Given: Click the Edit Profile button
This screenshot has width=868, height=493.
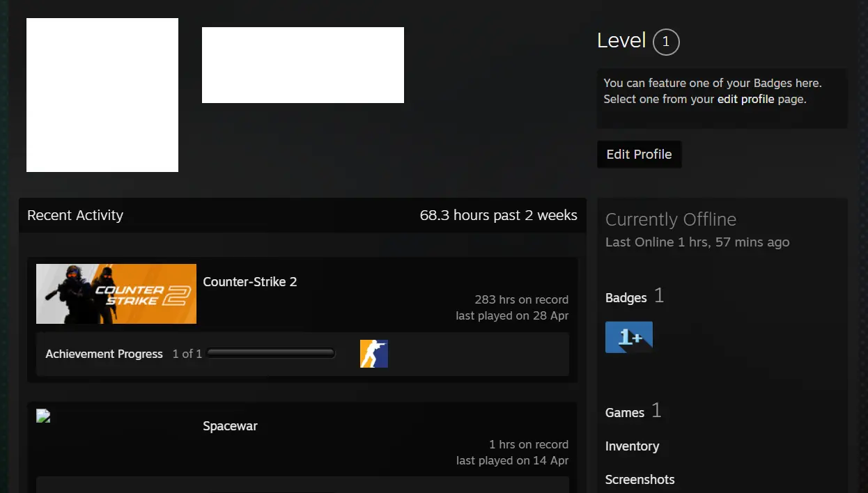Looking at the screenshot, I should click(639, 155).
